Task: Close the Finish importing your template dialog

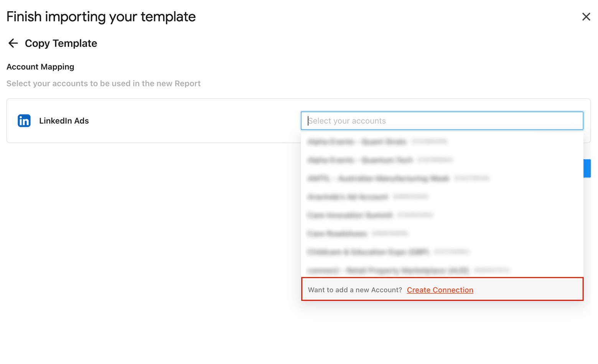Action: [x=586, y=16]
